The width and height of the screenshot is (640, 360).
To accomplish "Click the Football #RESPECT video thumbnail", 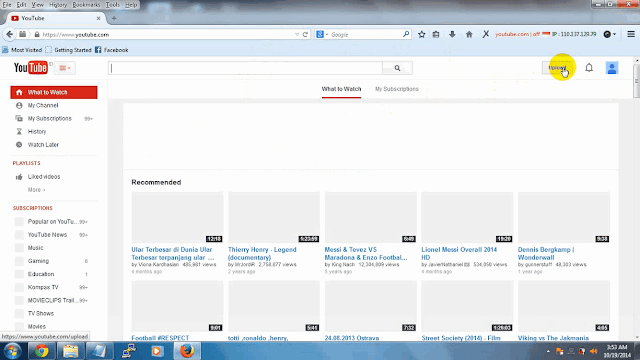I will click(x=177, y=306).
